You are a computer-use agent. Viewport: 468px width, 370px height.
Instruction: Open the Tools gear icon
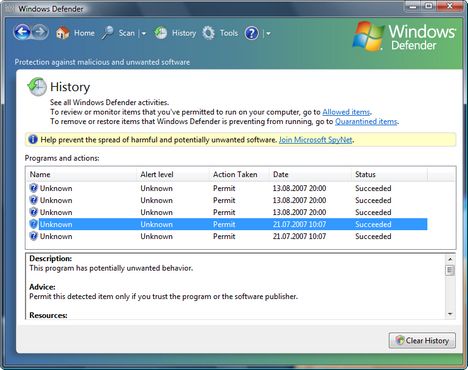[x=209, y=33]
